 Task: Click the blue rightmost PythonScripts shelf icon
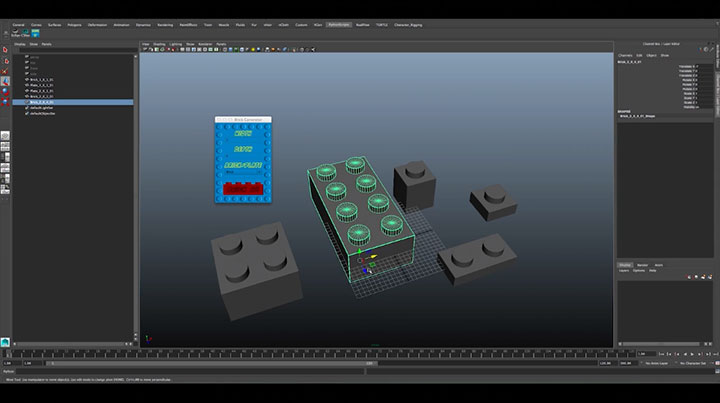point(35,33)
